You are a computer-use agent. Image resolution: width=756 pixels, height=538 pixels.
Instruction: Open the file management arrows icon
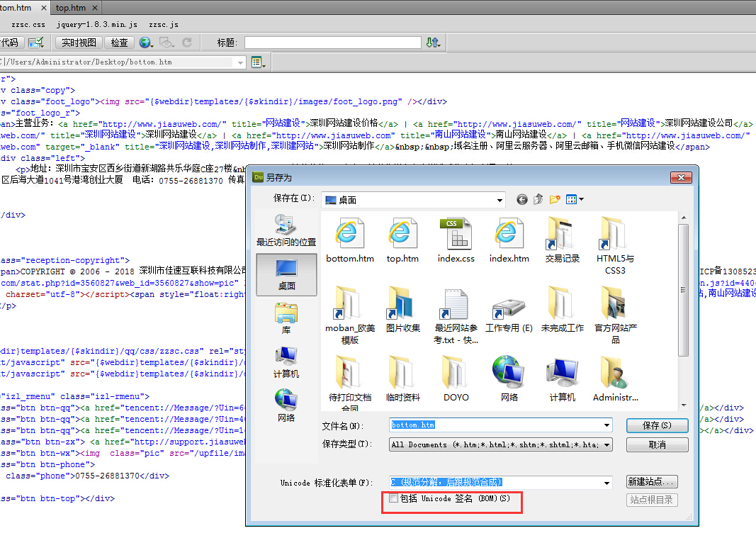433,43
